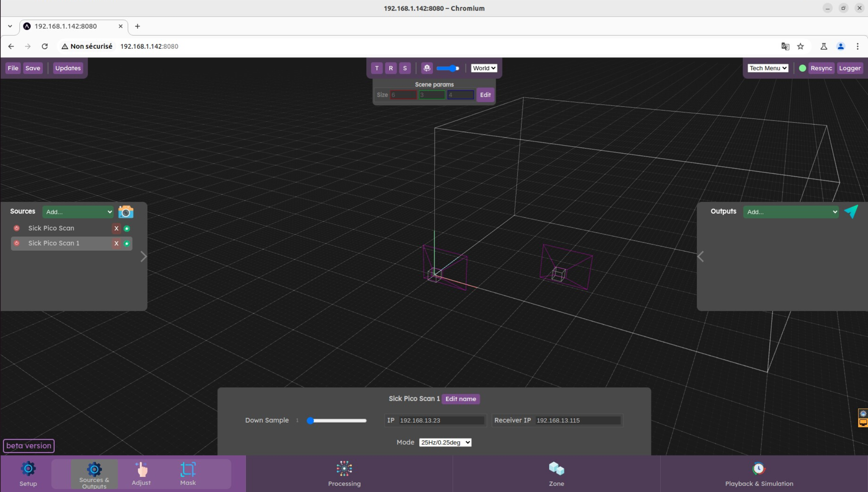The width and height of the screenshot is (868, 492).
Task: Toggle red power button for Sick Pico Scan 1
Action: pyautogui.click(x=17, y=243)
